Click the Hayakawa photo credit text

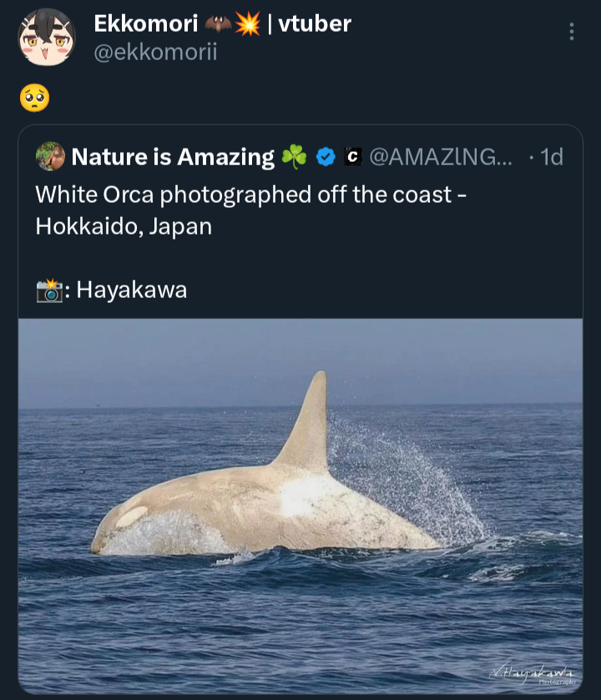coord(131,290)
